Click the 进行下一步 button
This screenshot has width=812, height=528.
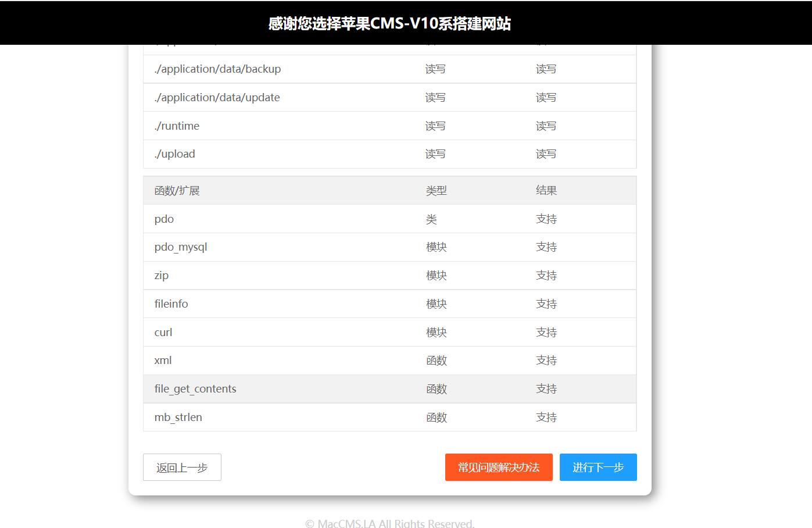pos(598,467)
